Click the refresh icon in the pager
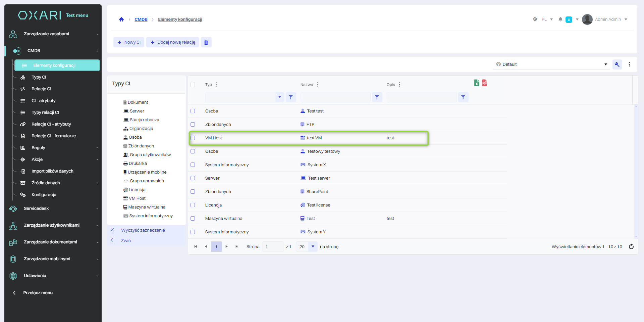 (x=631, y=247)
